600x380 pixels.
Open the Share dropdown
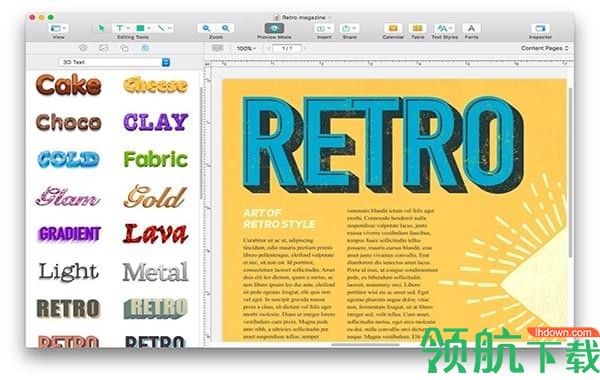pos(349,28)
